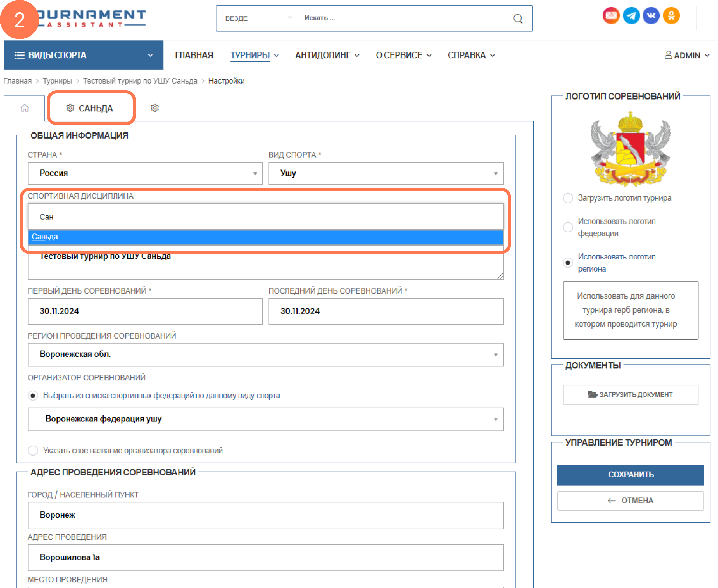Open the home tab icon
The height and width of the screenshot is (588, 718).
(x=25, y=108)
